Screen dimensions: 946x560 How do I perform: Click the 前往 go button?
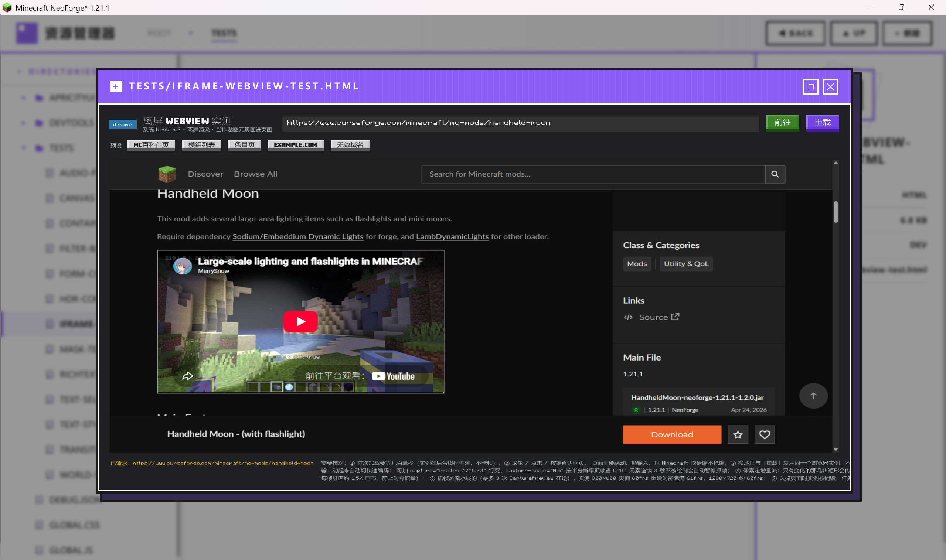(x=782, y=123)
